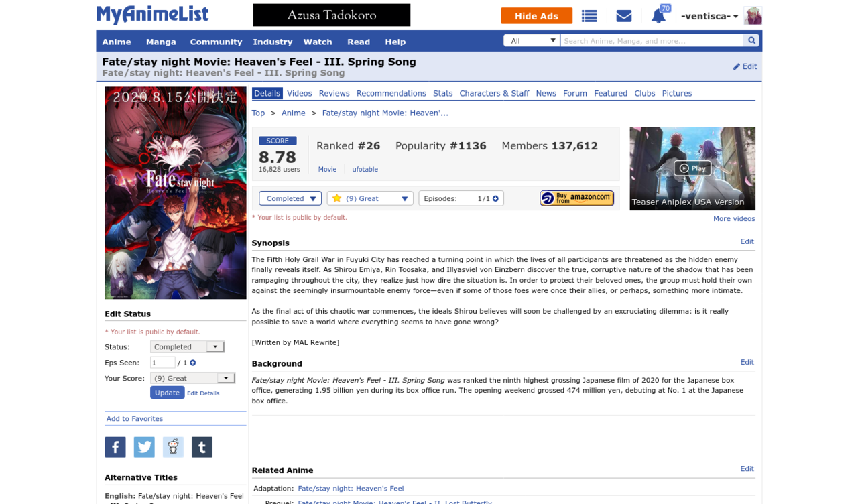Open the sidebar Status dropdown

[x=187, y=346]
